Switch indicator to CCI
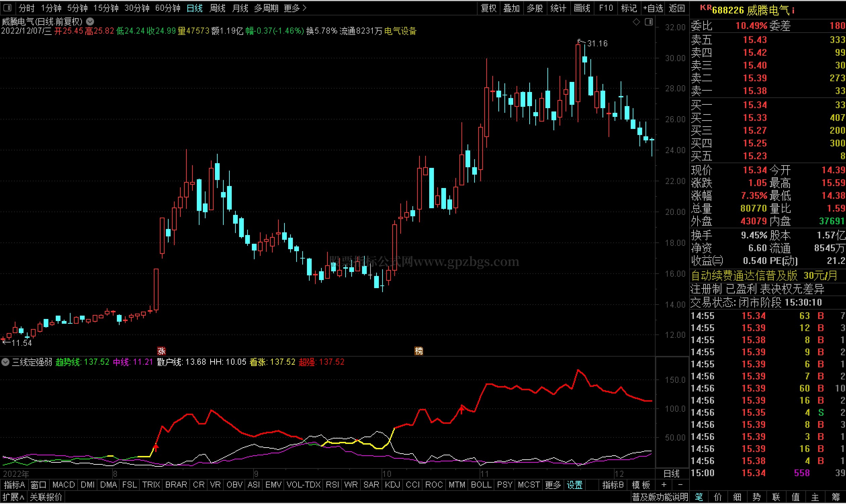Image resolution: width=846 pixels, height=504 pixels. click(x=413, y=485)
